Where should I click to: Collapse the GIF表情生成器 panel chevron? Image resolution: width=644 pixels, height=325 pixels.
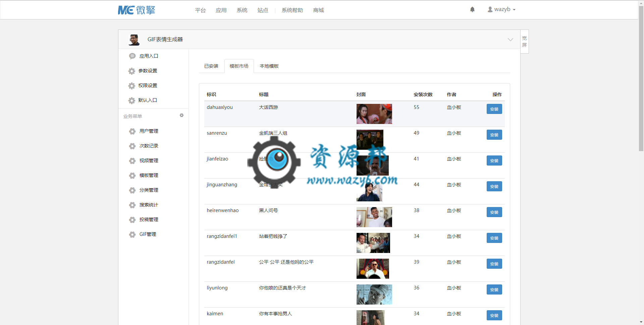click(x=510, y=40)
